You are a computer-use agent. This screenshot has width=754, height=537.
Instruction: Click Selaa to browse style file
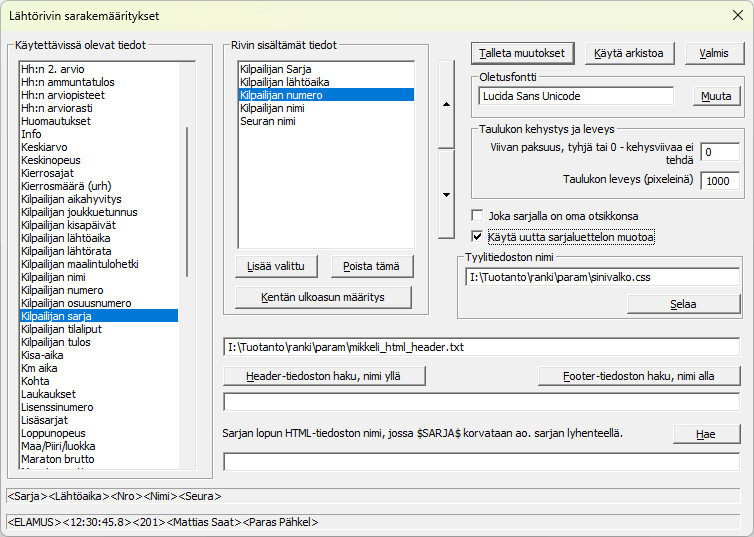coord(683,304)
